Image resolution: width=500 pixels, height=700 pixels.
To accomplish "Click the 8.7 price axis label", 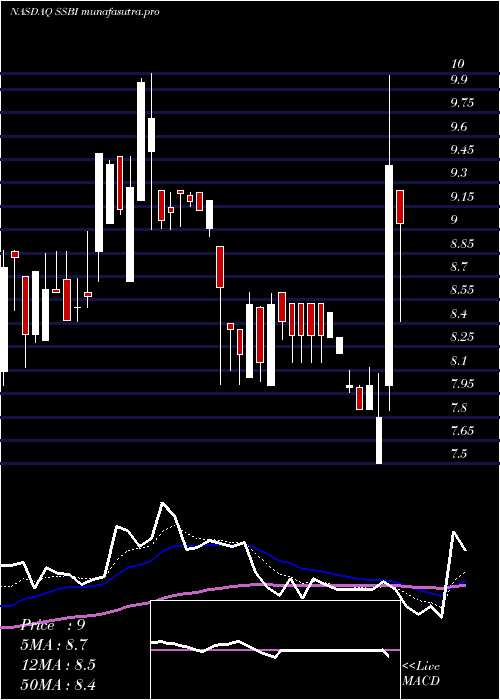I will click(459, 267).
